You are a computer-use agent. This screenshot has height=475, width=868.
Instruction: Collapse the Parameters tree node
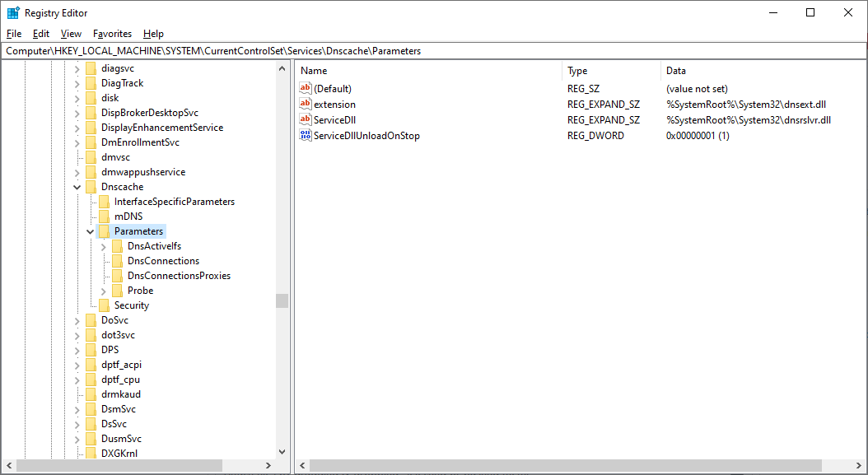(91, 231)
